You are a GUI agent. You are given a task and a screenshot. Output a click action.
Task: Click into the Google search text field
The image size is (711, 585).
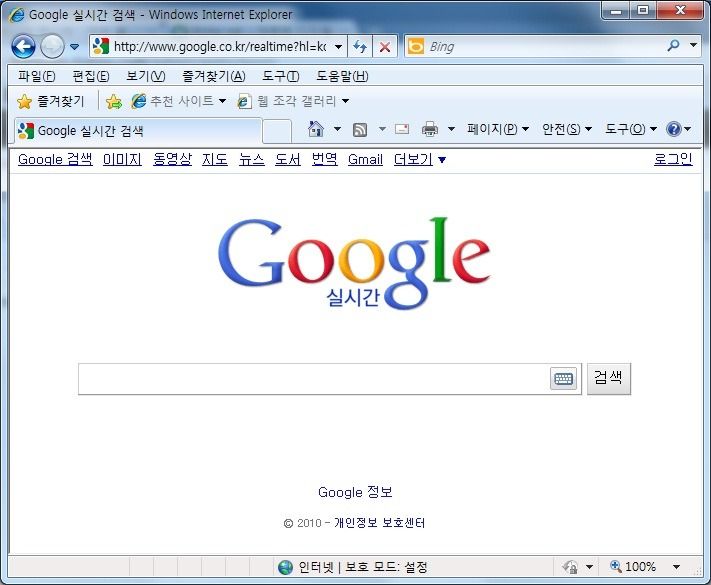(x=313, y=379)
